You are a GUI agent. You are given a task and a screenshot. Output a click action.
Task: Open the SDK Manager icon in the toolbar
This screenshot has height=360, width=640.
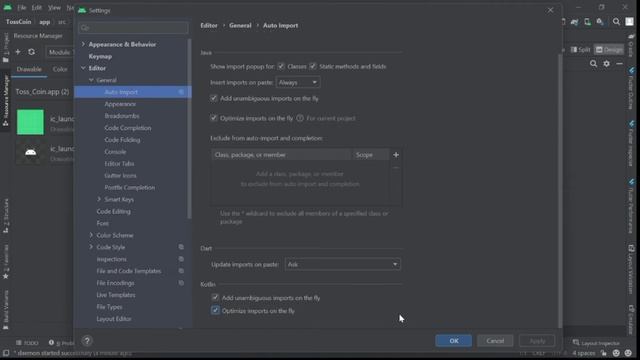point(600,22)
